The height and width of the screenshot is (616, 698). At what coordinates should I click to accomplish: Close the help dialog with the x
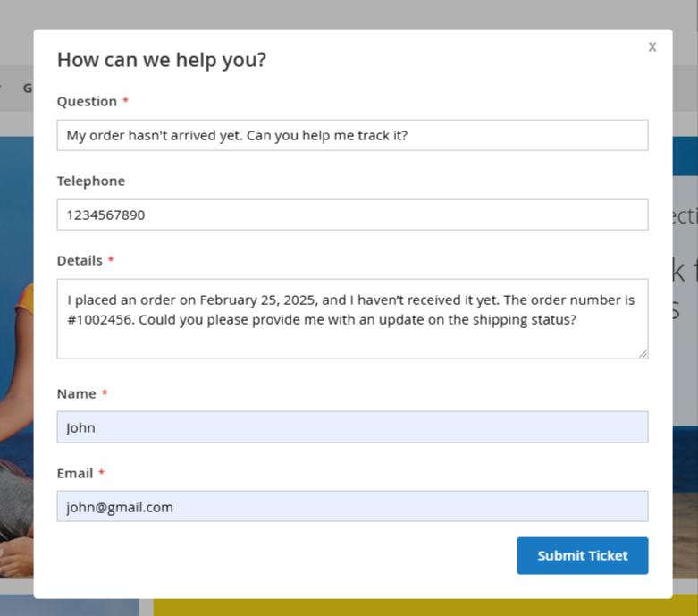point(652,46)
